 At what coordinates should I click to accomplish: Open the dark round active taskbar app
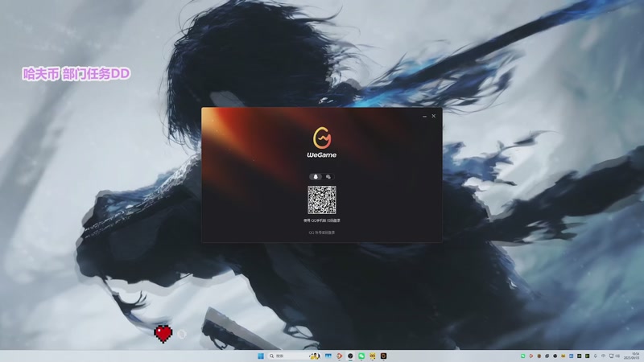click(x=350, y=356)
